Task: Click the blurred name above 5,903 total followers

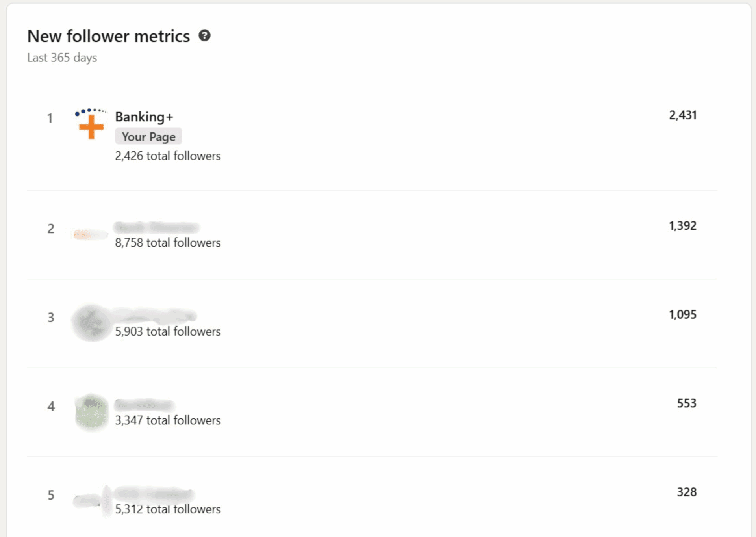Action: 156,316
